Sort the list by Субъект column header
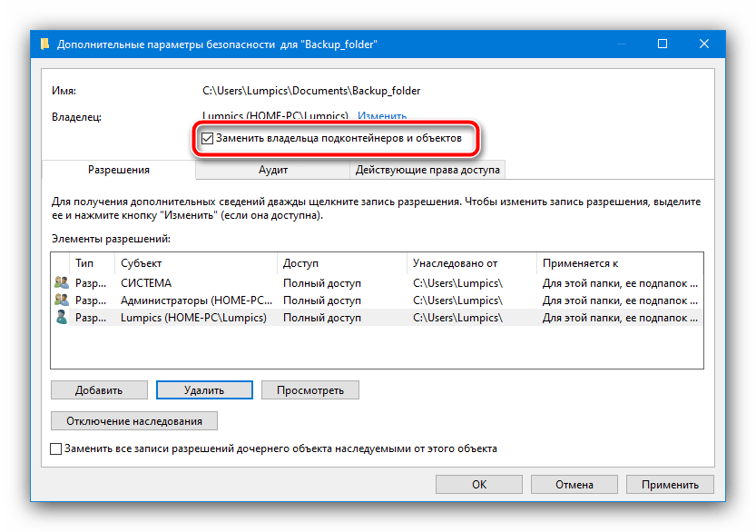 pyautogui.click(x=194, y=263)
